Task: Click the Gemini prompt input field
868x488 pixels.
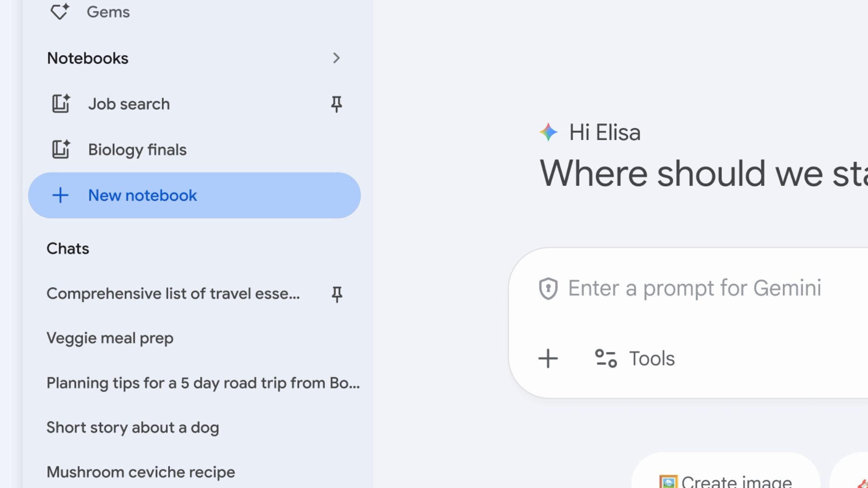Action: [694, 288]
